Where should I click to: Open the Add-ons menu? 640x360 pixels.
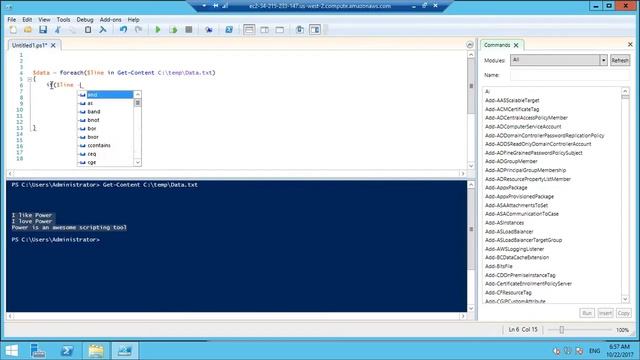click(110, 20)
